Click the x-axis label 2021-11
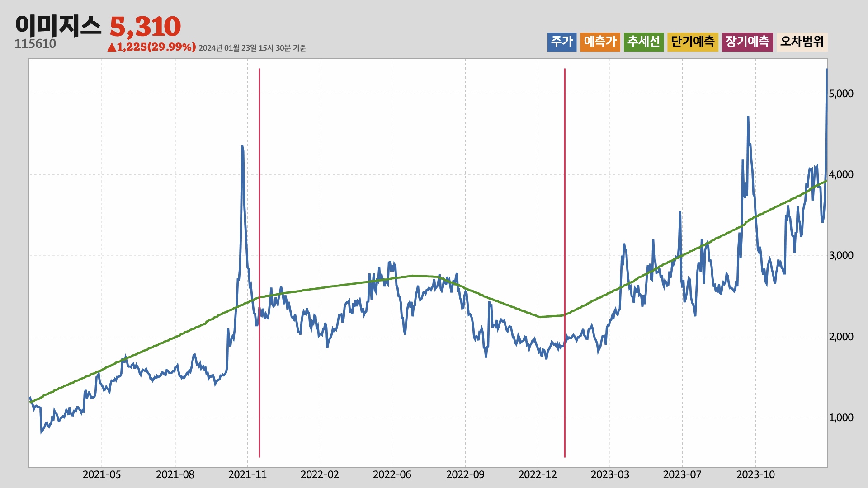868x488 pixels. (247, 474)
